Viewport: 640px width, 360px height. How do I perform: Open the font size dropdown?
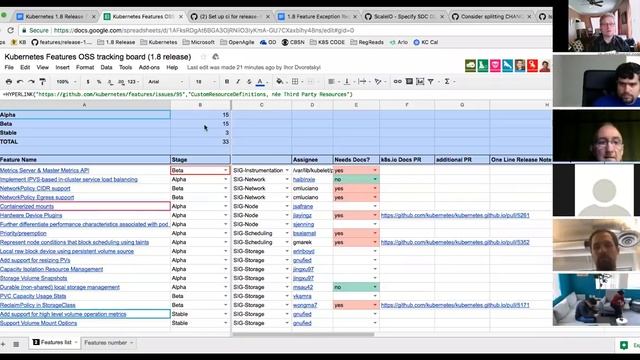[x=205, y=82]
